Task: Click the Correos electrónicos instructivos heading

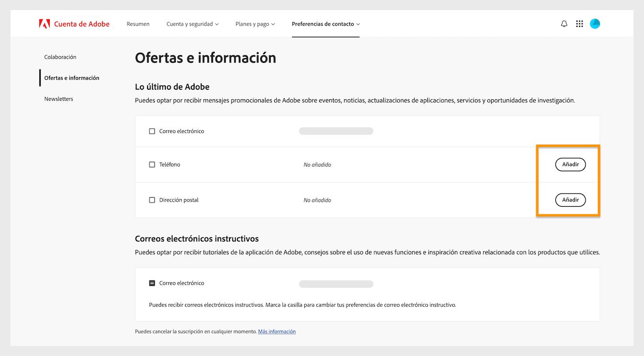Action: pyautogui.click(x=197, y=238)
